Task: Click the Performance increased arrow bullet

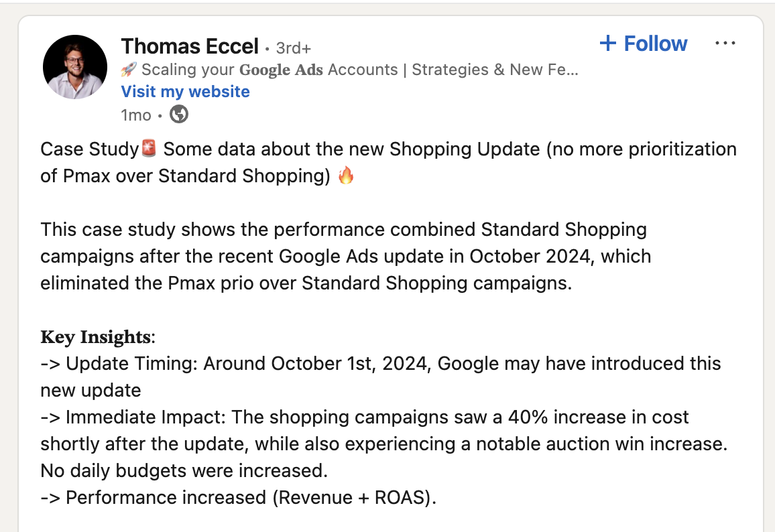Action: click(x=50, y=498)
